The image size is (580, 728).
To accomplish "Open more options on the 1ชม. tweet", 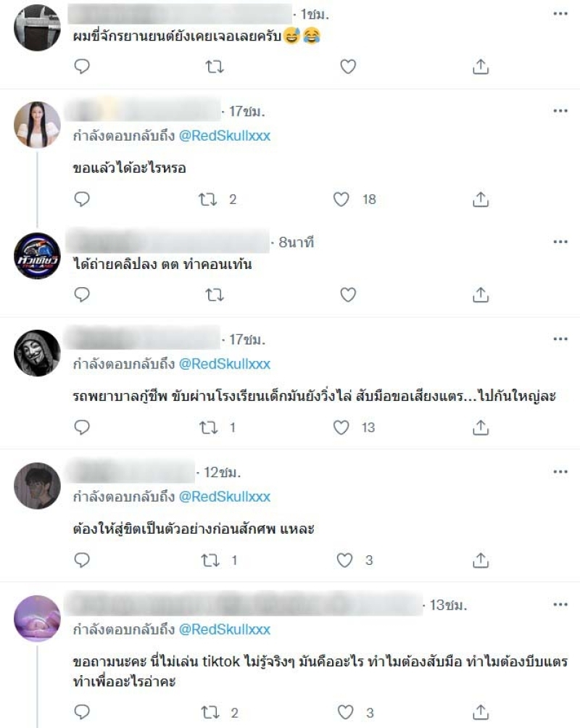I will 560,14.
